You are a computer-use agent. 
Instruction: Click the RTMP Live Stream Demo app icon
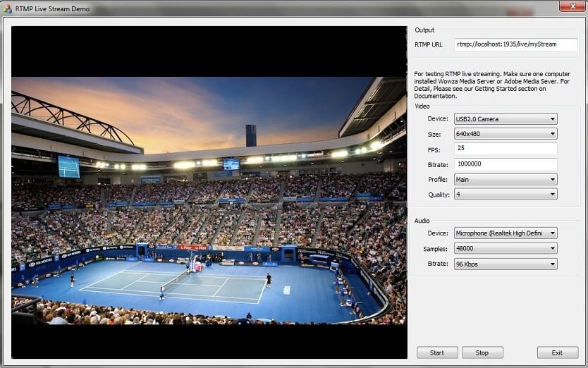coord(8,8)
